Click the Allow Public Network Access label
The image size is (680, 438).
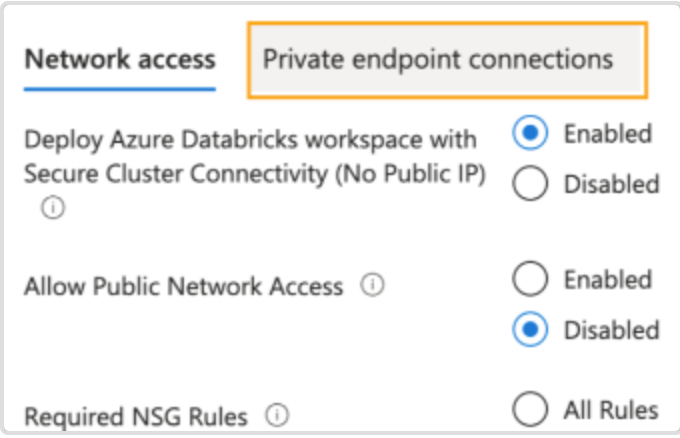183,286
